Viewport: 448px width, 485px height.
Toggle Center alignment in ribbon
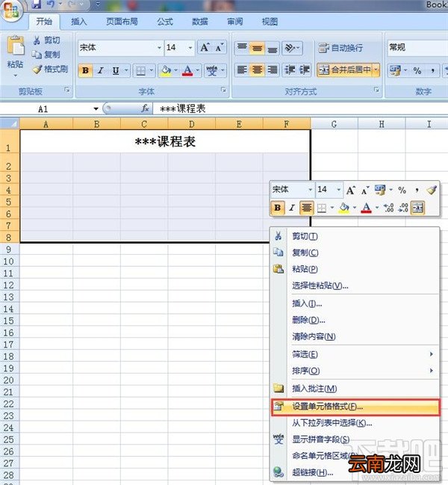point(257,70)
